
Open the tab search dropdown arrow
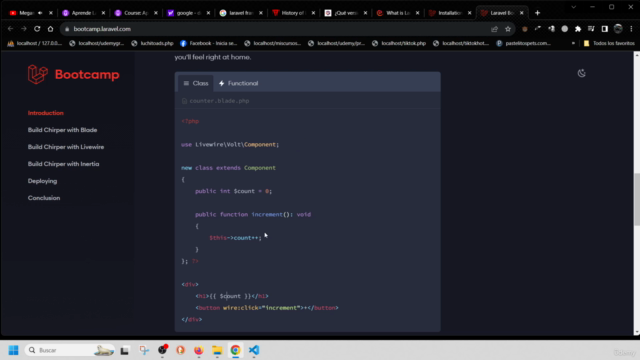[573, 7]
